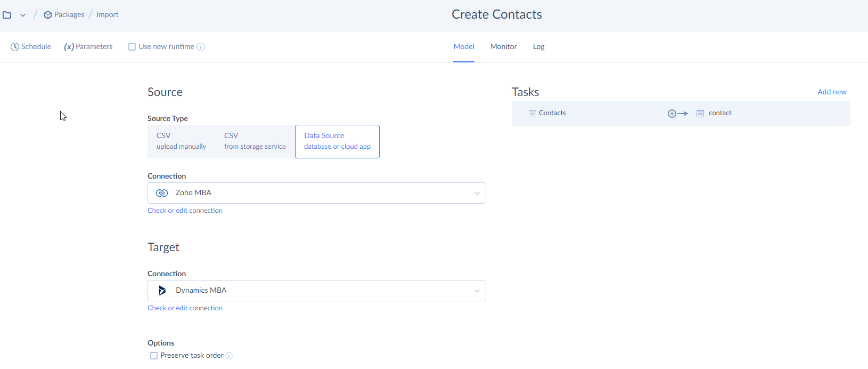Click info icon beside Use new runtime
Viewport: 868px width, 369px height.
[201, 47]
